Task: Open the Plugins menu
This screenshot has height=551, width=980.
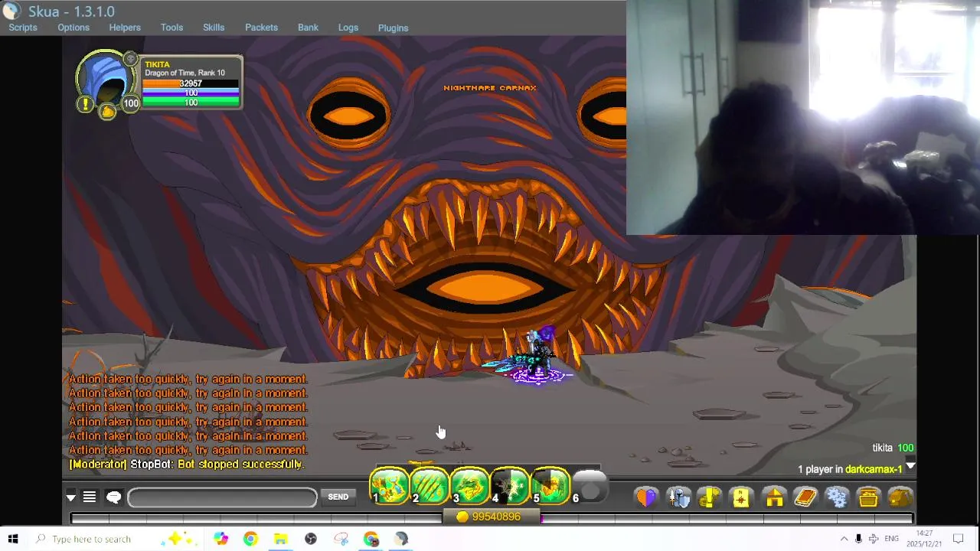Action: [x=393, y=28]
